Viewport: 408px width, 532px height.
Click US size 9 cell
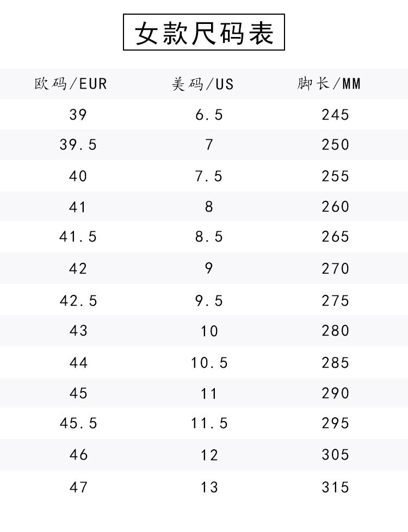tap(209, 268)
